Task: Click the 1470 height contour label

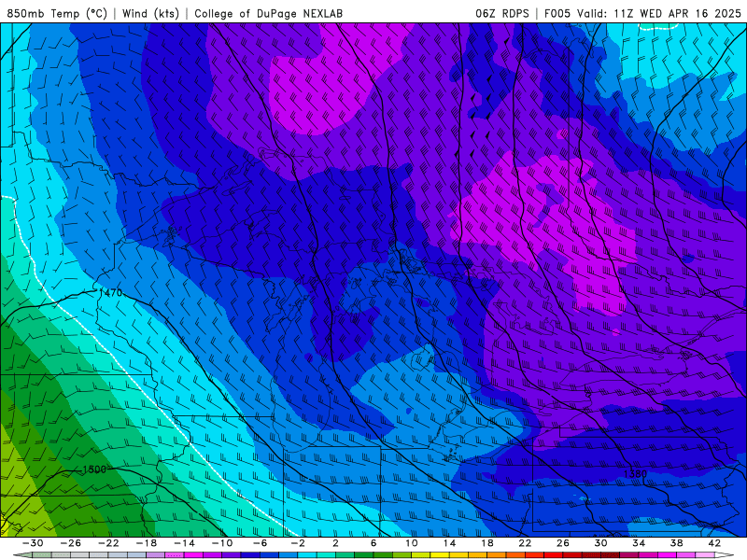Action: 110,293
